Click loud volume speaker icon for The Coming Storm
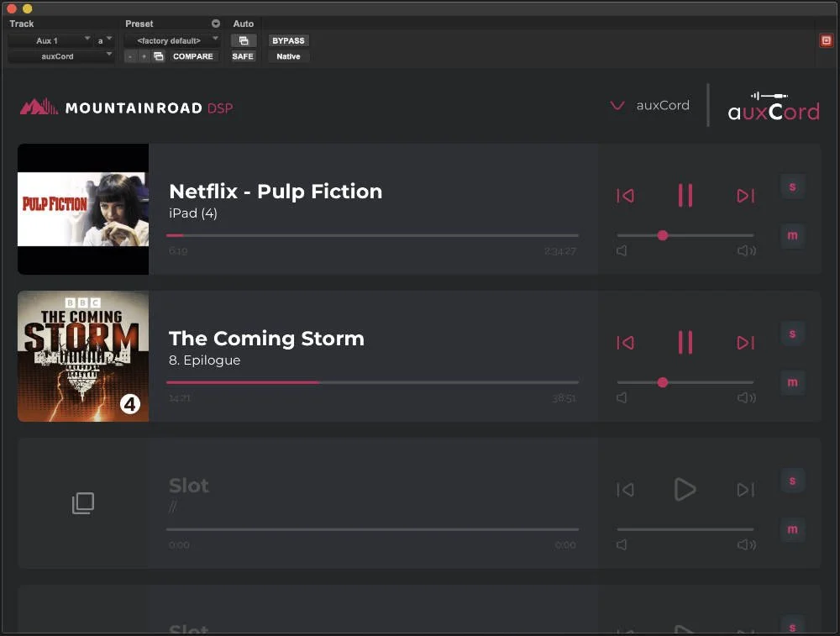The width and height of the screenshot is (840, 636). pyautogui.click(x=746, y=397)
